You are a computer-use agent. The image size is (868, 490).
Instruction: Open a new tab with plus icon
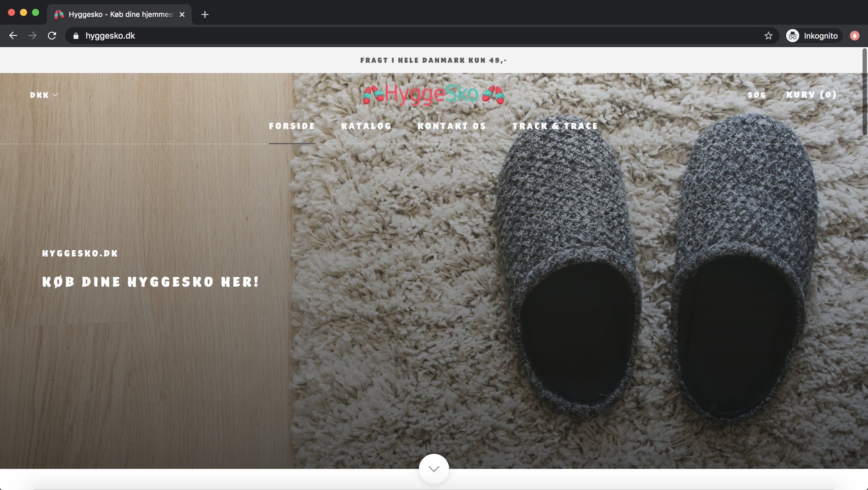click(x=205, y=14)
